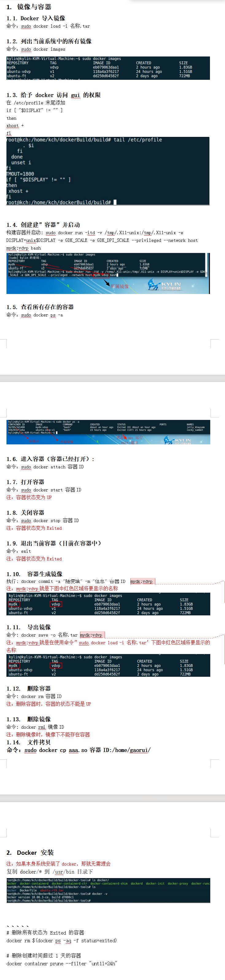Screen dimensions: 225x980
Task: Click the '命令: docker rmi 镜像 ID' line
Action: (35, 727)
